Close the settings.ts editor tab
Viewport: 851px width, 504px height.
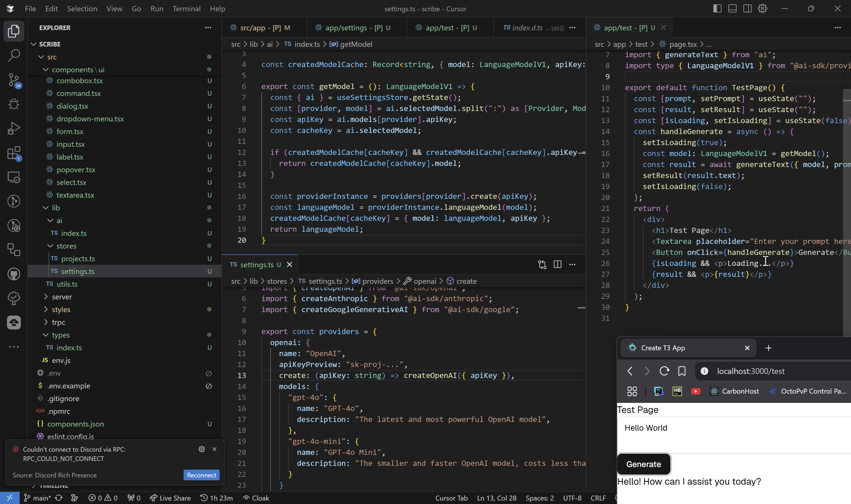pyautogui.click(x=289, y=264)
